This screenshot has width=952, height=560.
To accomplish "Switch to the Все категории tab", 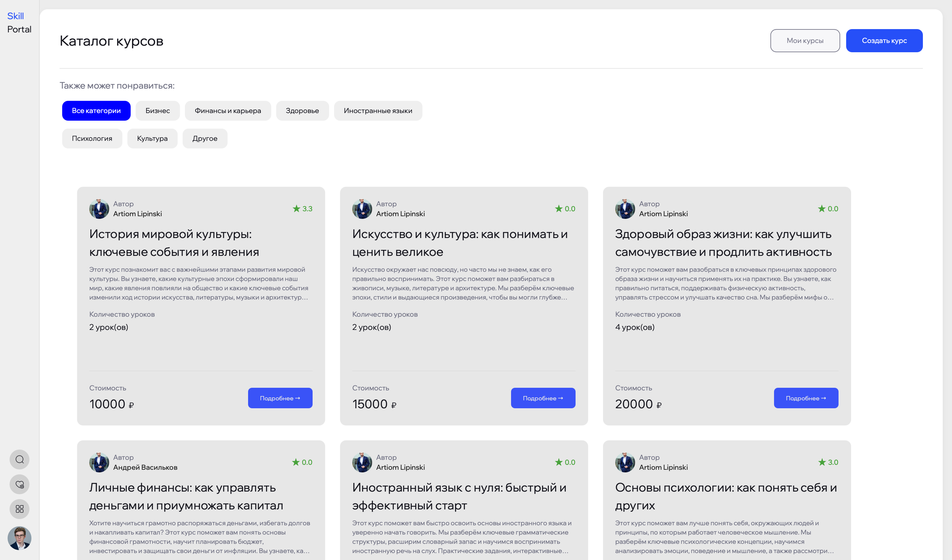I will [x=96, y=111].
